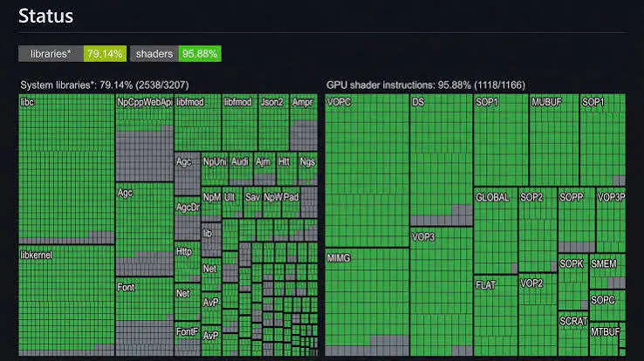Click the Http library block
The height and width of the screenshot is (361, 644).
pyautogui.click(x=188, y=262)
